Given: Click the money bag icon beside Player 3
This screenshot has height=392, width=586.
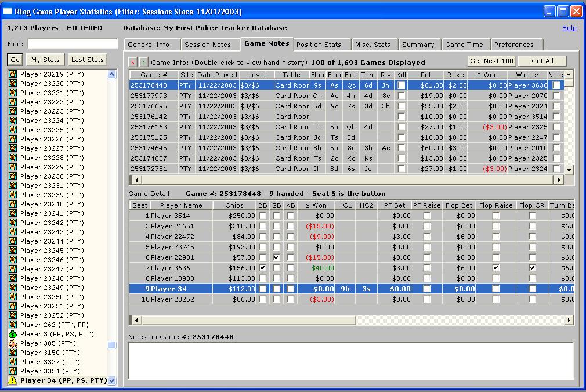Looking at the screenshot, I should [x=13, y=334].
